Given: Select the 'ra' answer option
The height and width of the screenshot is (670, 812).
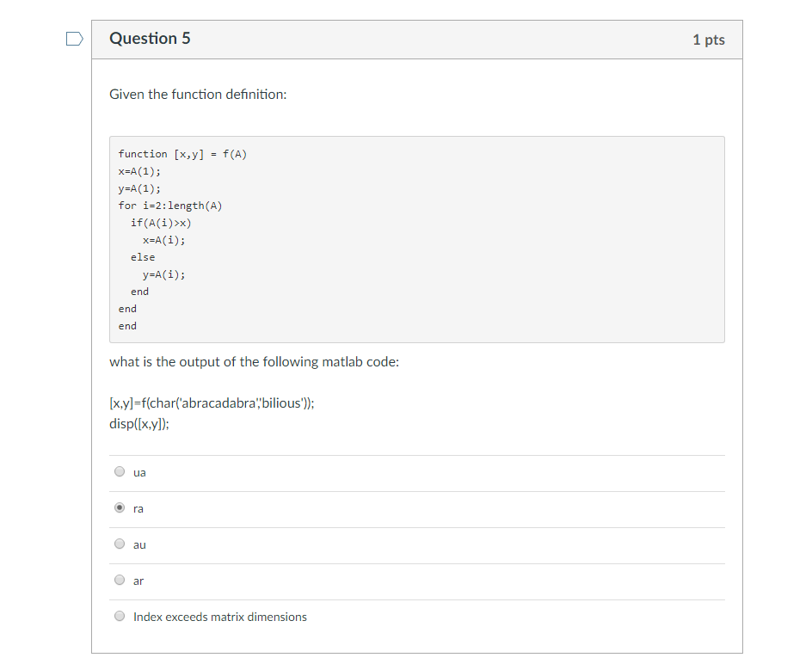Looking at the screenshot, I should 120,507.
